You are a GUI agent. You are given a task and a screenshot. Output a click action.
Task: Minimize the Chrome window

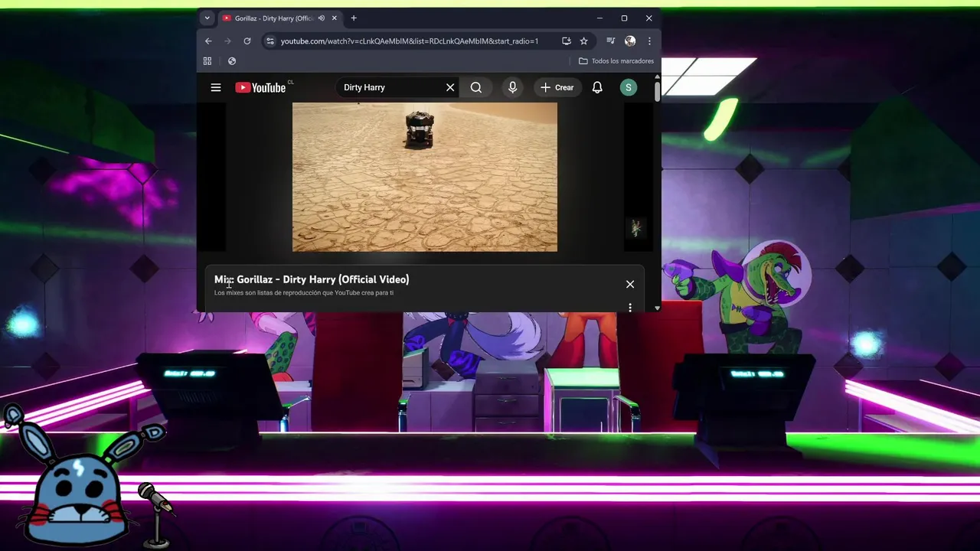599,18
